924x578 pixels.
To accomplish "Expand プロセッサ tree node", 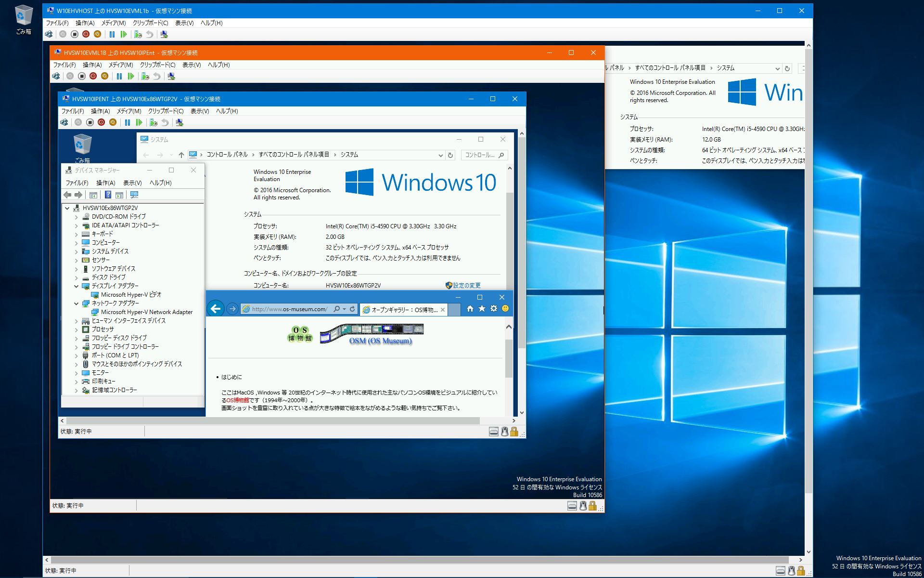I will click(76, 329).
